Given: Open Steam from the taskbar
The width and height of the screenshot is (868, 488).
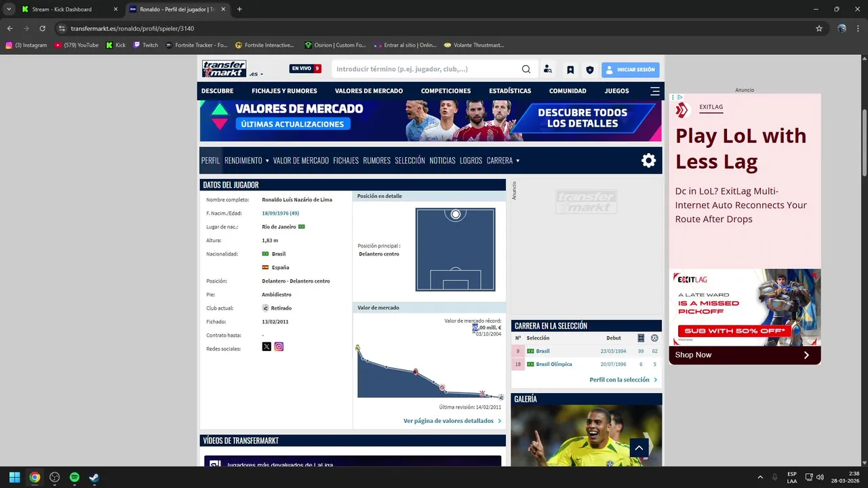Looking at the screenshot, I should (x=94, y=477).
